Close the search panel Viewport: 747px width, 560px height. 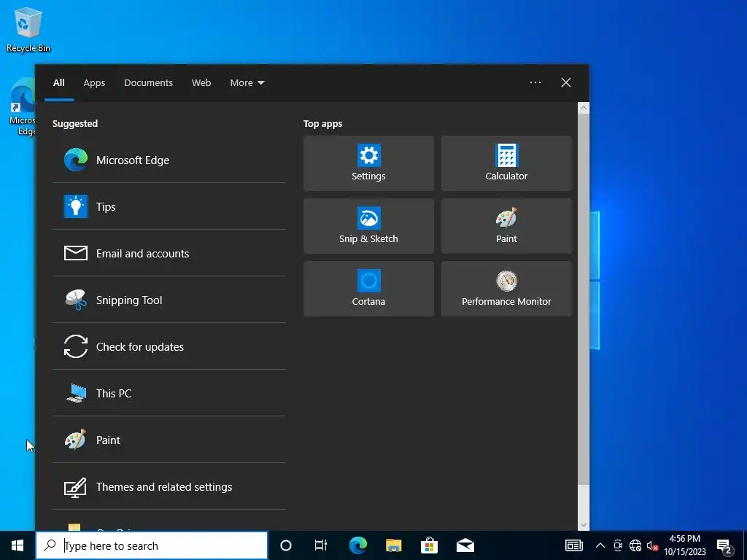pyautogui.click(x=566, y=82)
